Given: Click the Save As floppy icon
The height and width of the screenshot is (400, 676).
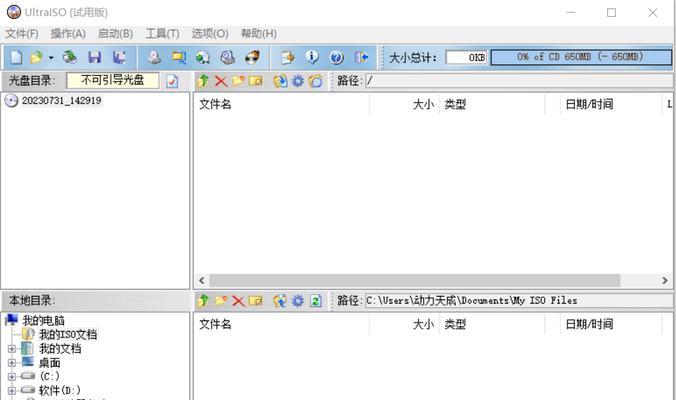Looking at the screenshot, I should [x=119, y=57].
